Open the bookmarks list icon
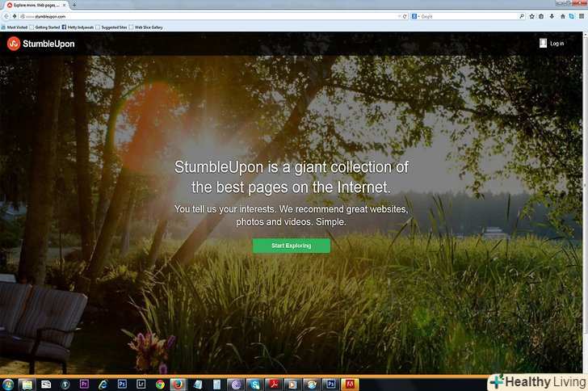 pyautogui.click(x=541, y=16)
